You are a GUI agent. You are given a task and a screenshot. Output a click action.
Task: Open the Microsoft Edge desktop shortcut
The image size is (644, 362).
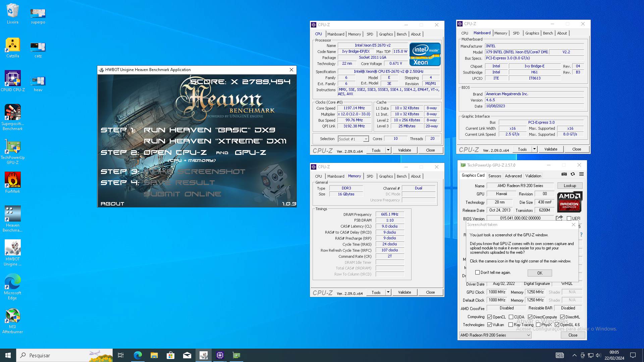point(12,287)
